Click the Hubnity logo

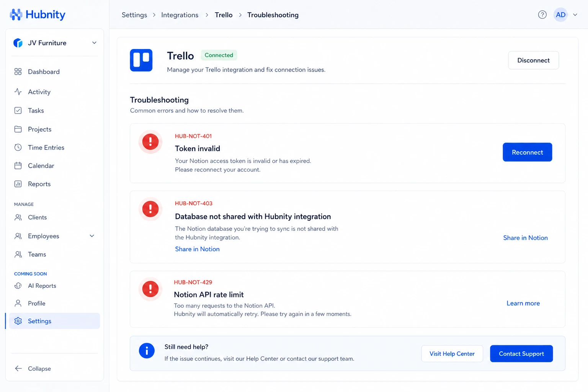[38, 15]
